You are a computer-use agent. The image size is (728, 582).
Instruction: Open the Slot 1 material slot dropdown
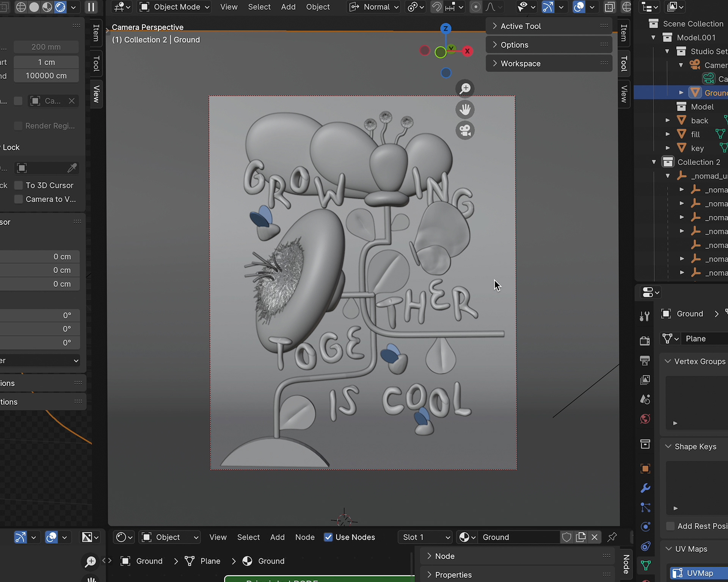pyautogui.click(x=425, y=537)
